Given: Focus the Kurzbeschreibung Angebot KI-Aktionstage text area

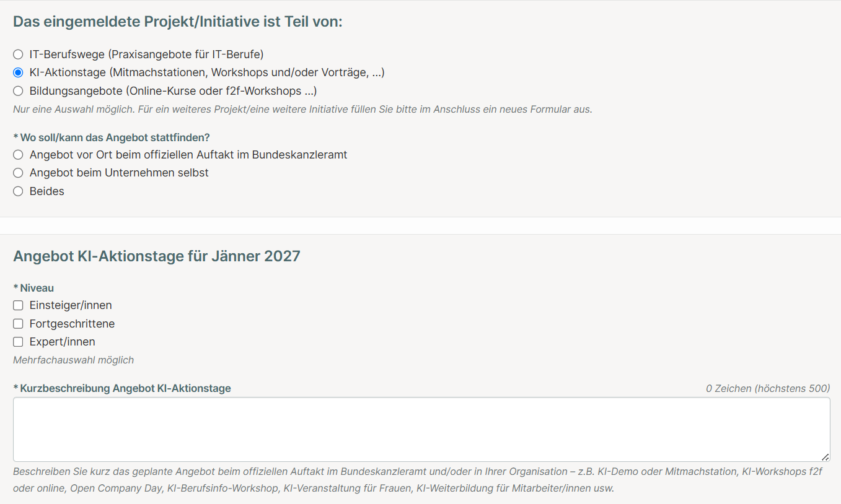Looking at the screenshot, I should coord(421,429).
